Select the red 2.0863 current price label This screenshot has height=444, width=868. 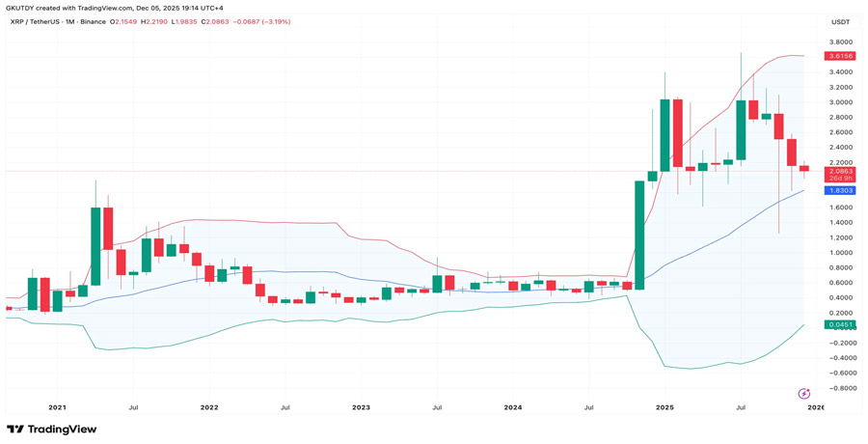(839, 170)
